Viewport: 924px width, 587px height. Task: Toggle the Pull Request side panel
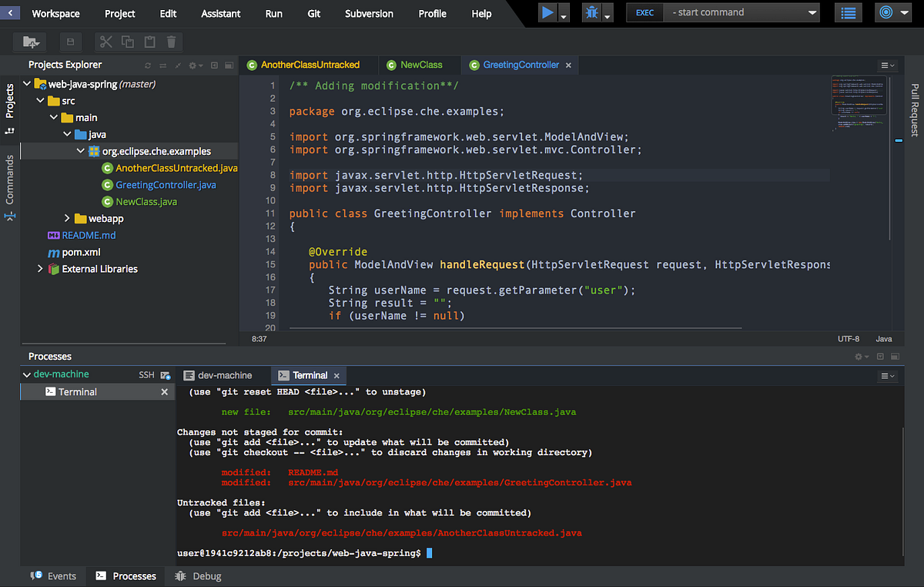coord(915,110)
